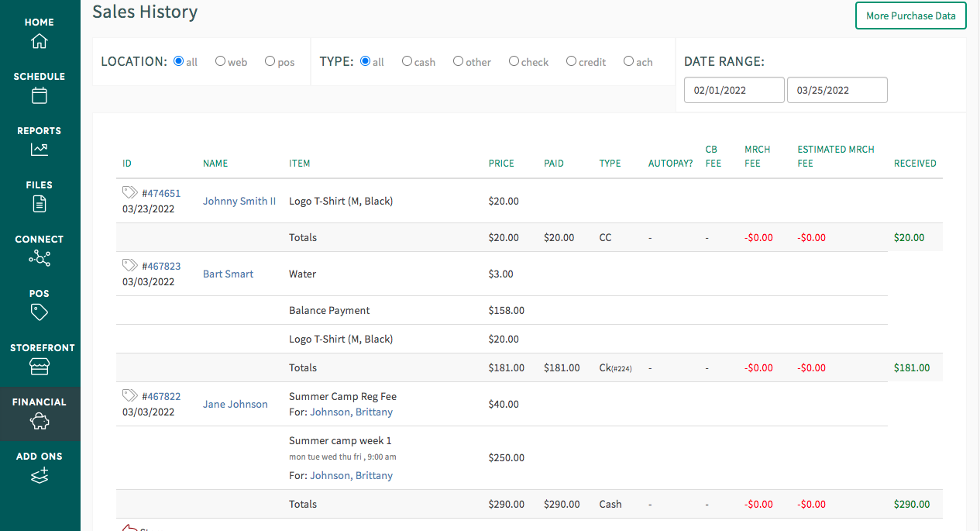Click the POS tag icon in sidebar
The image size is (980, 531).
39,312
